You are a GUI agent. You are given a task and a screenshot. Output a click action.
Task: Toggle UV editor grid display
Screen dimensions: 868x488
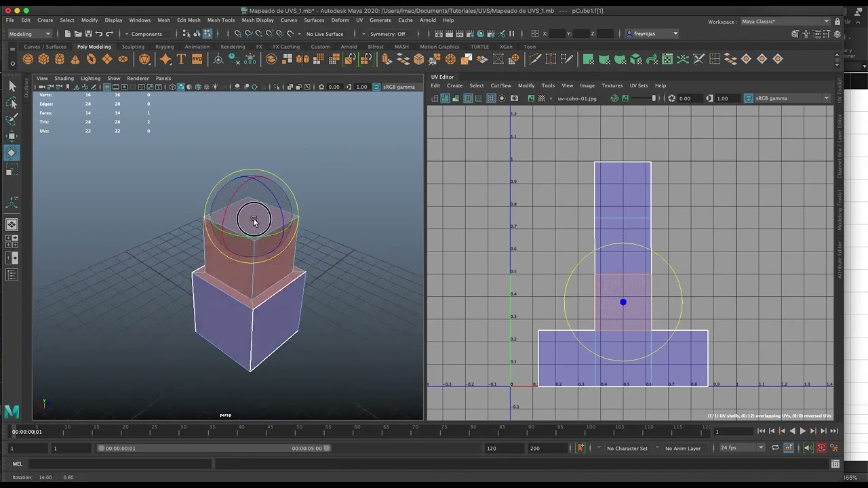pyautogui.click(x=491, y=98)
